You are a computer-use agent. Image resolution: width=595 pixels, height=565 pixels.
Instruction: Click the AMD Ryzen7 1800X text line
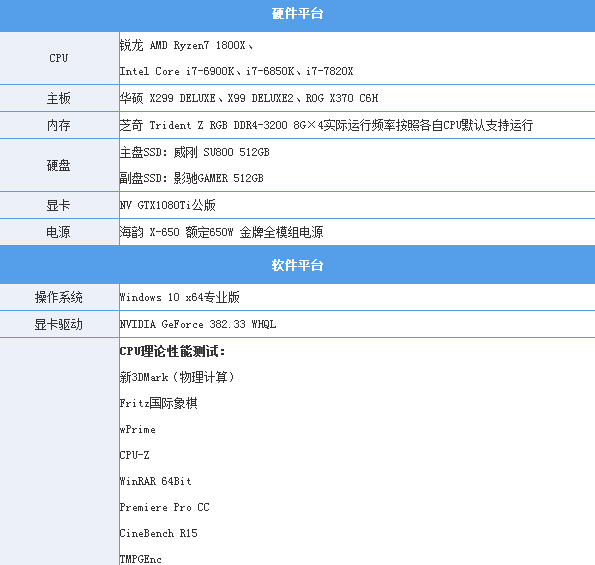coord(186,46)
